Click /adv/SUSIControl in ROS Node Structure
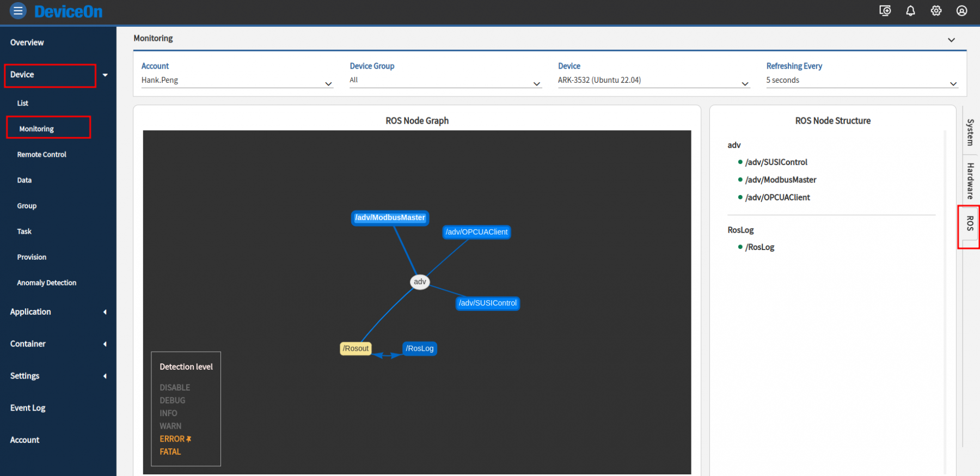 click(776, 162)
